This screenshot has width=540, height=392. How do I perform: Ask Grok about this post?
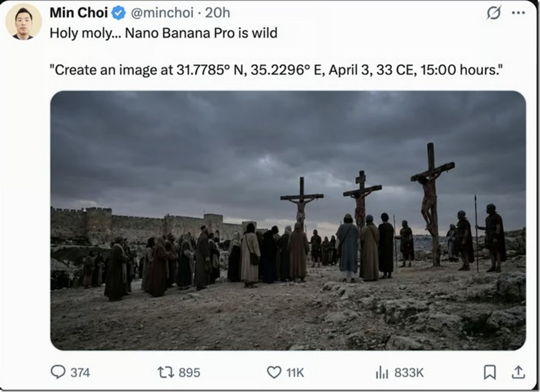tap(493, 11)
